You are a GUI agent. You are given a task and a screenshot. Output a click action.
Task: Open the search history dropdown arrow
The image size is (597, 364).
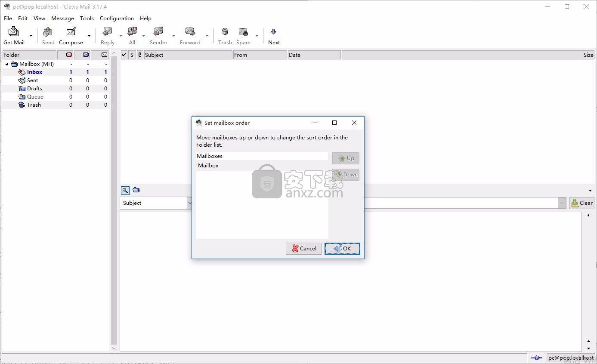562,203
